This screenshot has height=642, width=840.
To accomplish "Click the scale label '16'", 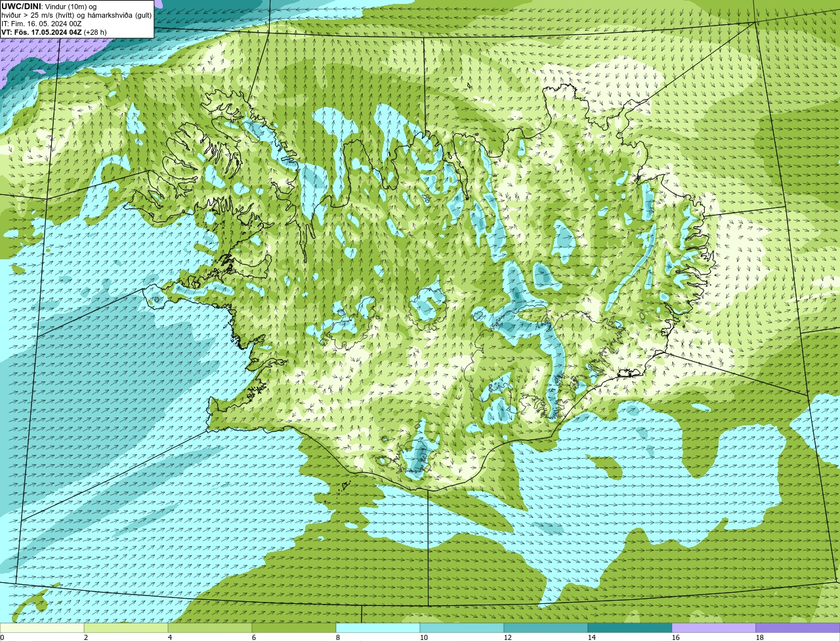I will point(675,637).
